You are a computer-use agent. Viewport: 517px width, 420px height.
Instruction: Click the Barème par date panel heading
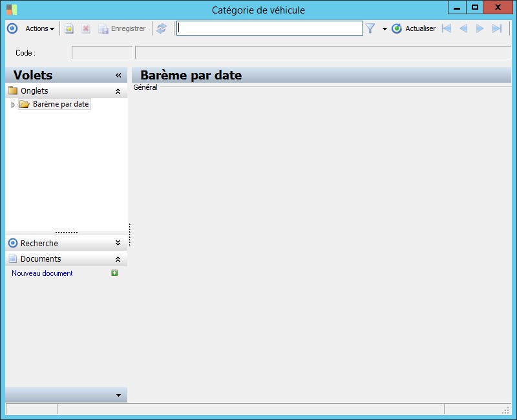[191, 75]
